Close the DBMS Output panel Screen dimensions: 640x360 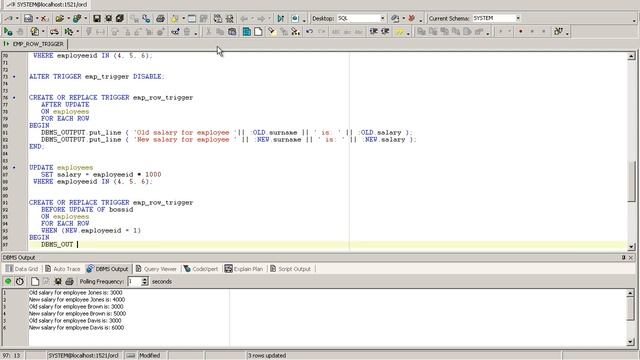coord(631,258)
